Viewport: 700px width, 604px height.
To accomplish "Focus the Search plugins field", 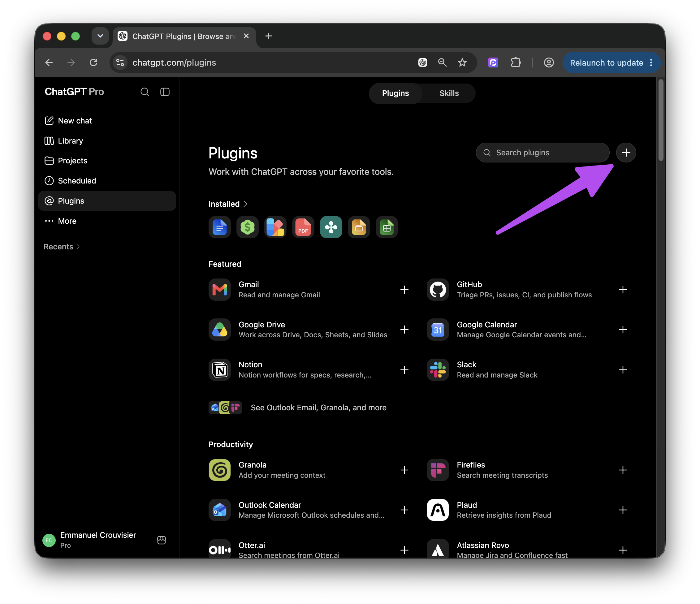I will 542,153.
